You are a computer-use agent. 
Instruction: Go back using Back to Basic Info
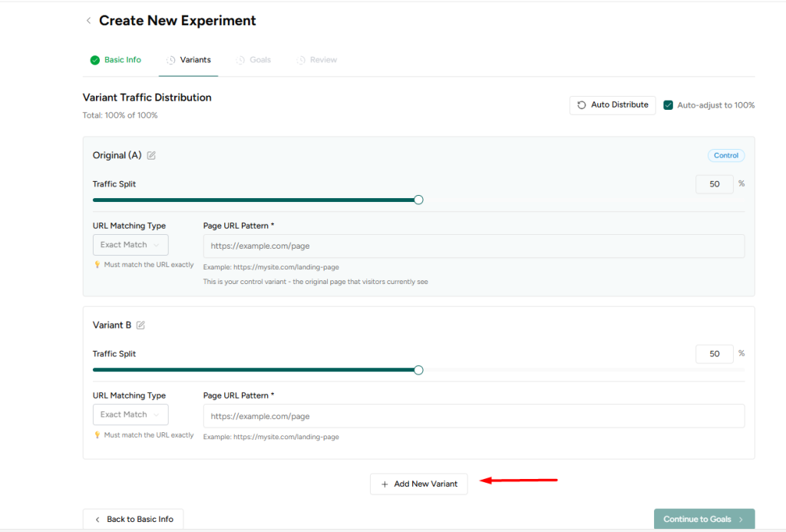click(x=133, y=520)
